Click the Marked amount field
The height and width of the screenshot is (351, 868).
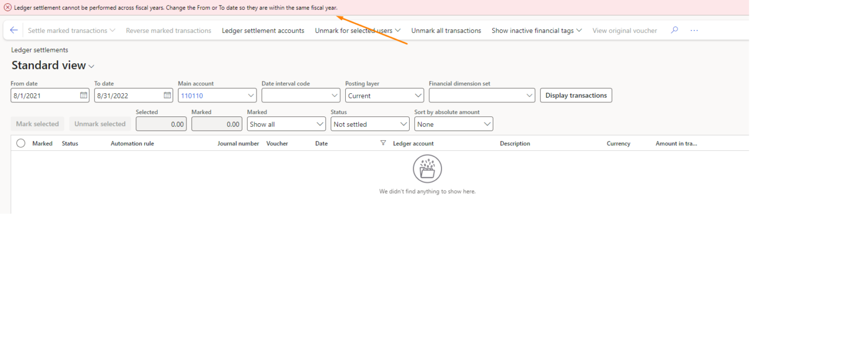[216, 124]
